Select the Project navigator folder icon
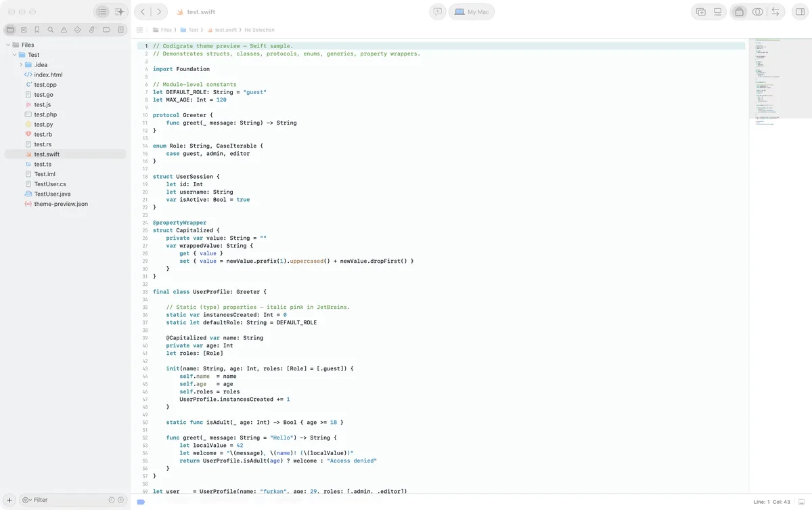The height and width of the screenshot is (510, 812). 10,30
